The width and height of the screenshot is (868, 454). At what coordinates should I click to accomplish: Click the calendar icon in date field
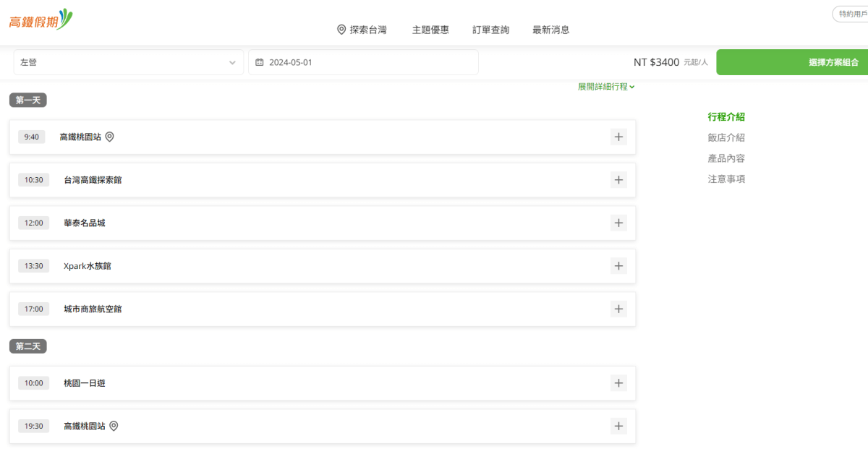click(260, 63)
